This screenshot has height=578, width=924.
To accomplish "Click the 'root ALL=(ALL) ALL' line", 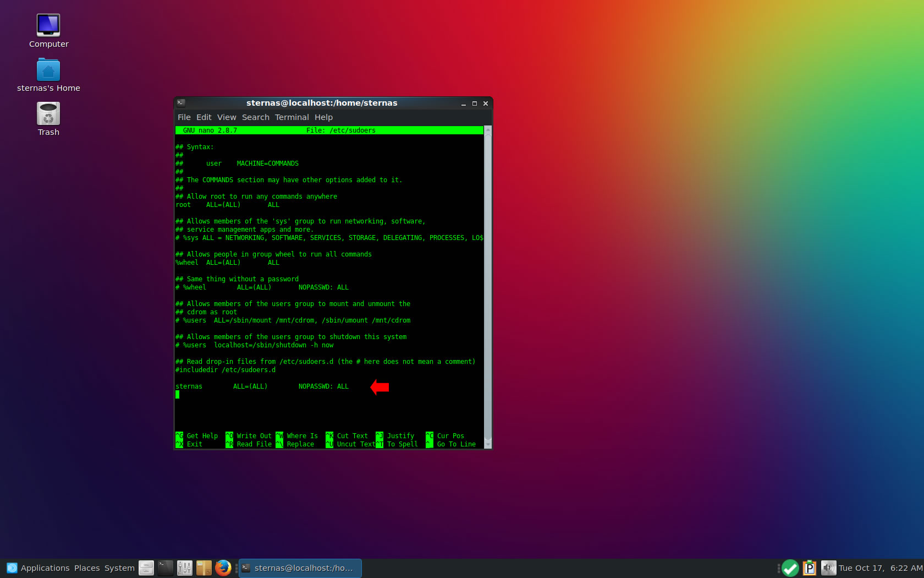I will (227, 205).
